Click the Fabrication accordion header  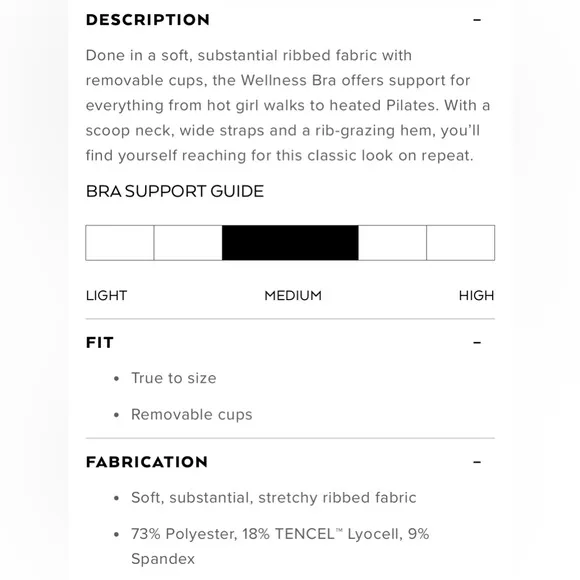click(290, 462)
